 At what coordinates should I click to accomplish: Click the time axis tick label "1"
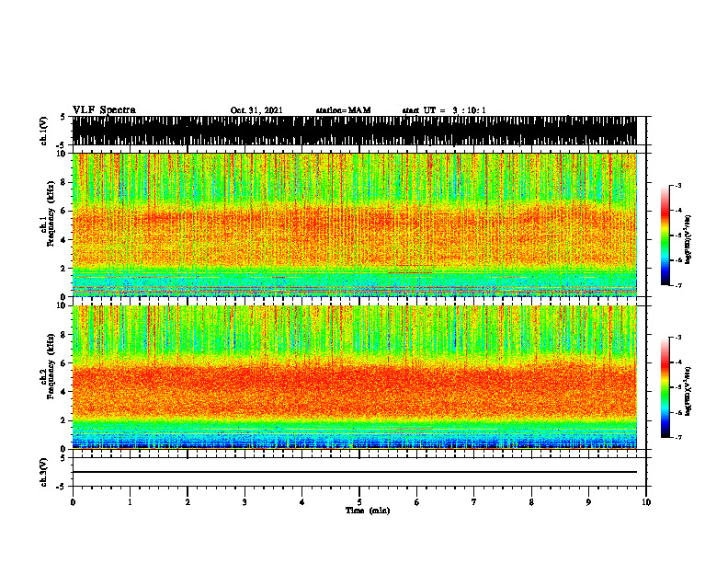pos(130,502)
